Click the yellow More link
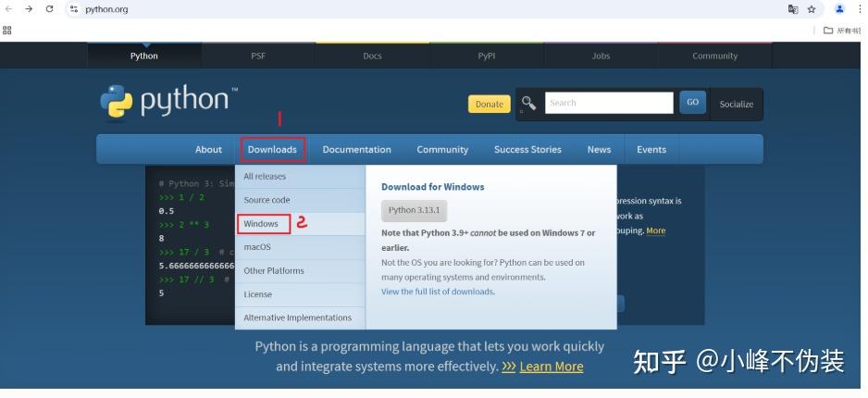 tap(656, 230)
